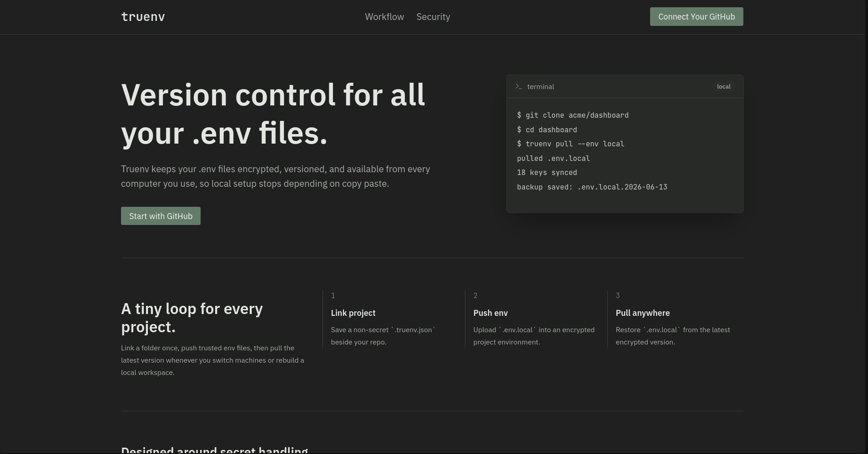Viewport: 868px width, 454px height.
Task: Click the 'Save a non-secret .truenv.json' description
Action: click(383, 336)
